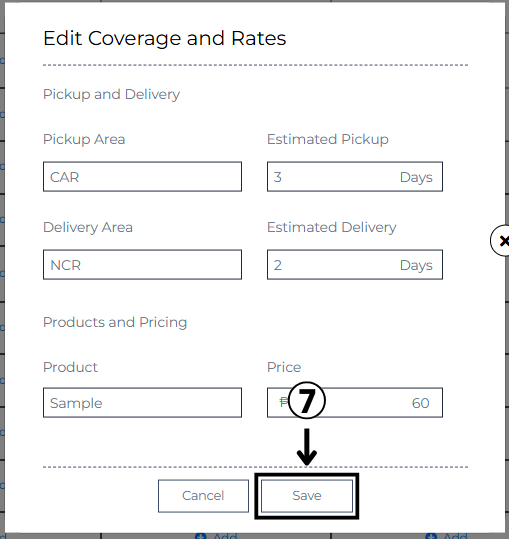The height and width of the screenshot is (539, 509).
Task: Click the Estimated Delivery label
Action: [x=332, y=227]
